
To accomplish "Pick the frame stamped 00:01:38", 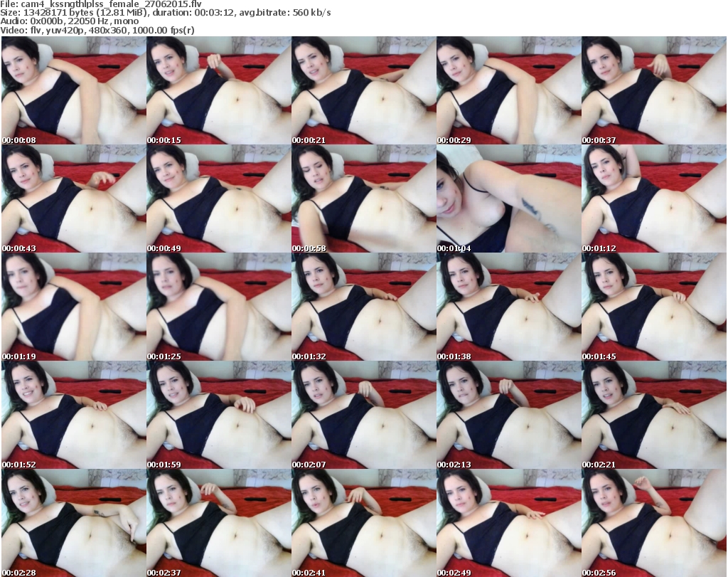I will click(x=509, y=307).
